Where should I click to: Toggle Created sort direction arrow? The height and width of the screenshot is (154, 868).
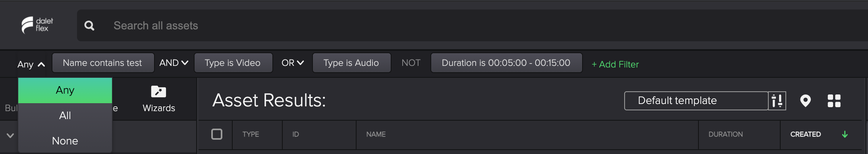(845, 135)
